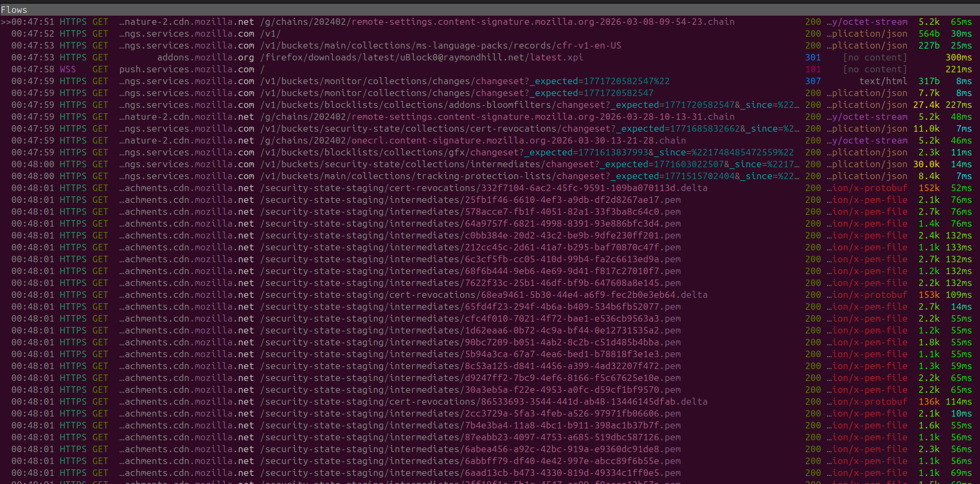Click the 7.7k size of monitor changeset flow
The height and width of the screenshot is (484, 980).
[929, 93]
